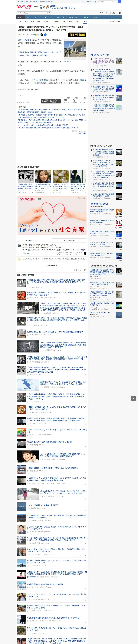Image resolution: width=138 pixels, height=644 pixels.
Task: Click the コメントを書く button
Action: (x=69, y=241)
